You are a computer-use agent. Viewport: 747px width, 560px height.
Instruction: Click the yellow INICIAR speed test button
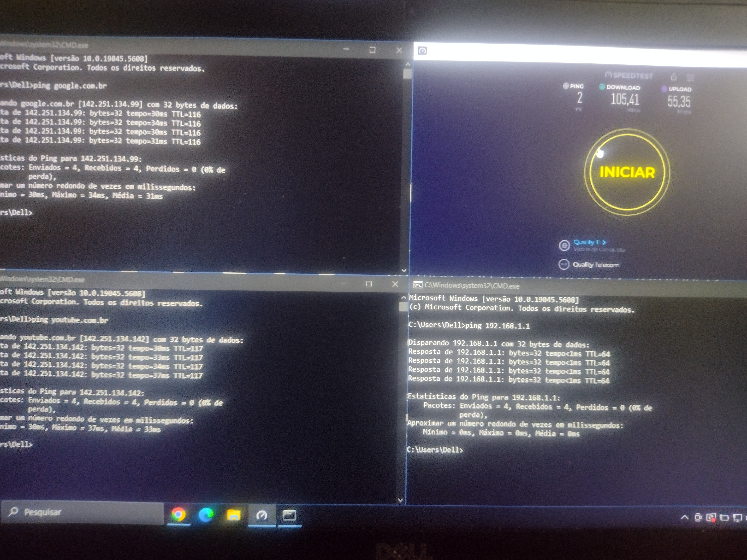pyautogui.click(x=627, y=172)
